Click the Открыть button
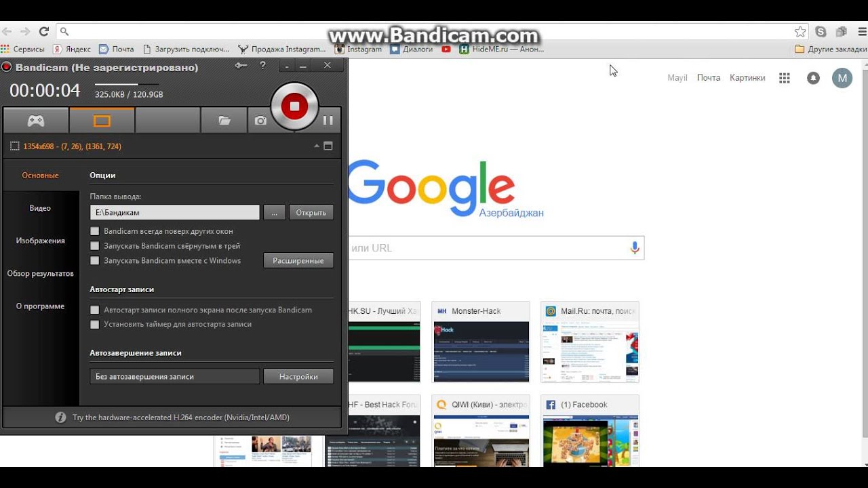 tap(311, 212)
